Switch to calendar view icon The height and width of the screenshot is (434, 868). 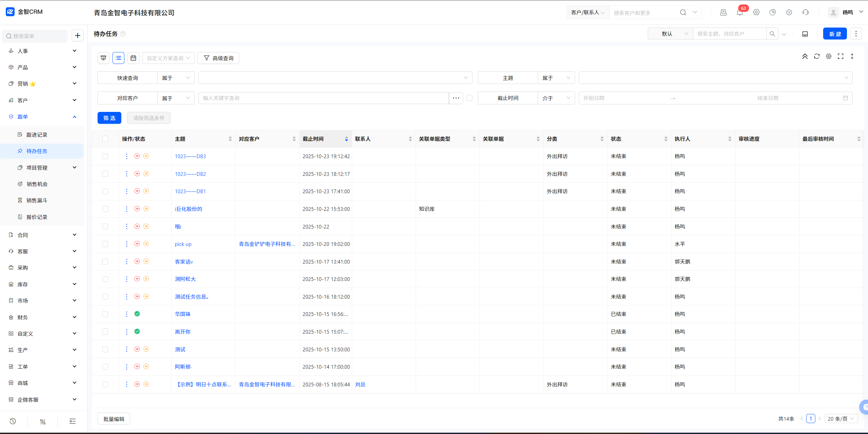coord(133,58)
